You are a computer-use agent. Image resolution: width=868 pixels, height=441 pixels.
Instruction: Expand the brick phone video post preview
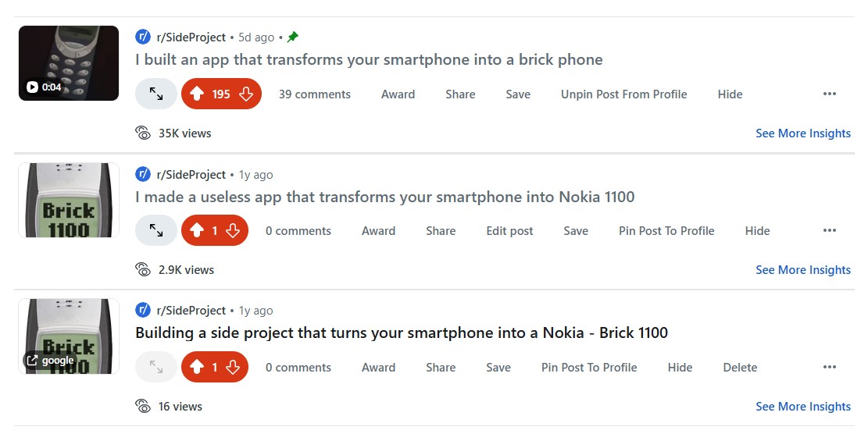pos(156,94)
